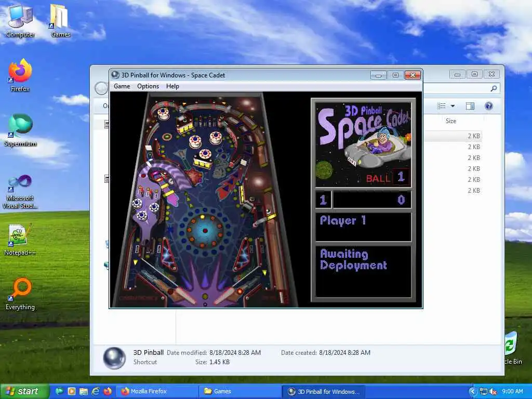The height and width of the screenshot is (399, 532).
Task: Open the Help button in the Games window
Action: point(488,106)
